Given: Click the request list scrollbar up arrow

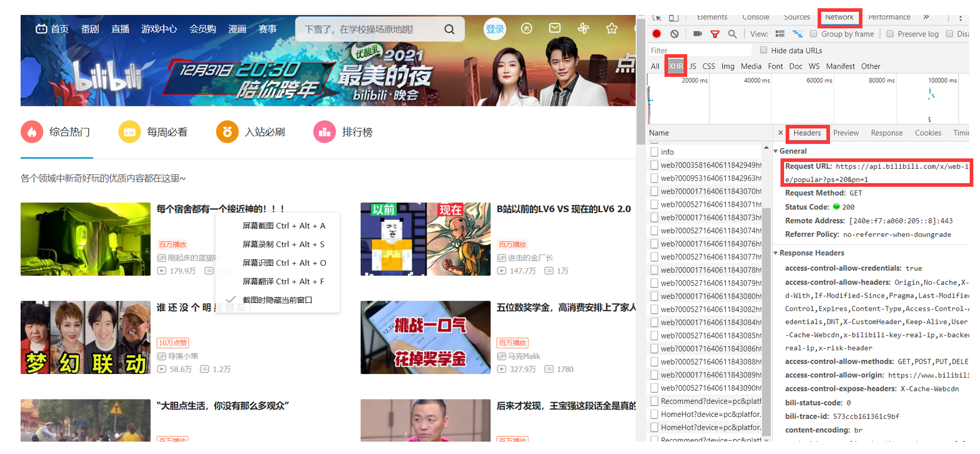Looking at the screenshot, I should (x=766, y=148).
